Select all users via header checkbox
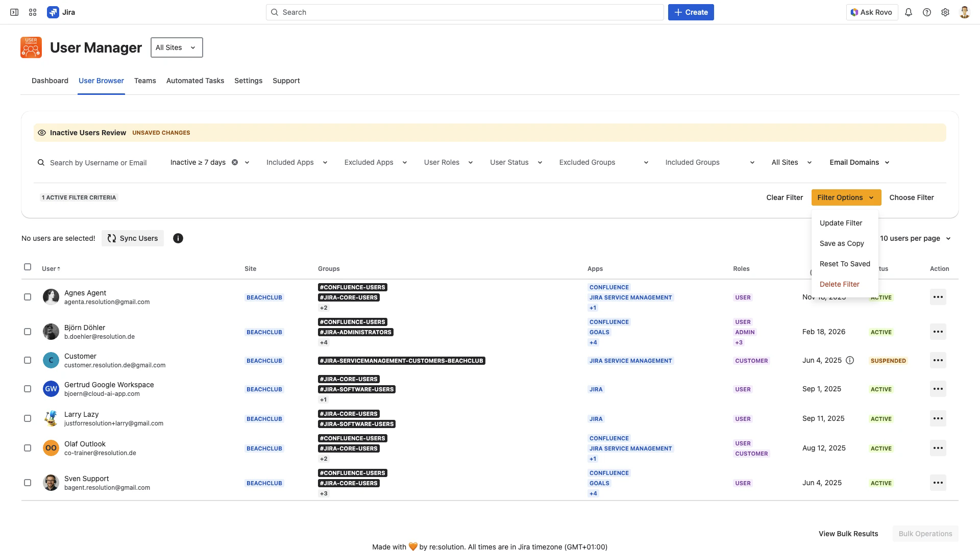Image resolution: width=980 pixels, height=551 pixels. pyautogui.click(x=28, y=267)
